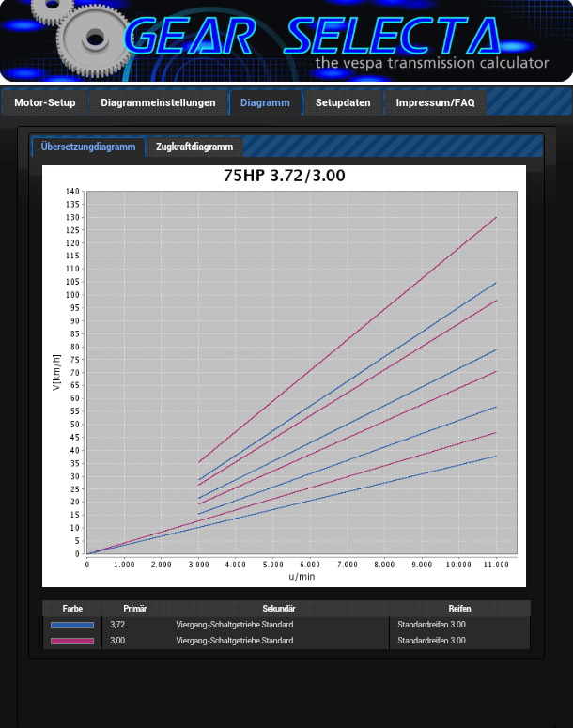Go to Impressum/FAQ tab
This screenshot has width=573, height=728.
435,103
